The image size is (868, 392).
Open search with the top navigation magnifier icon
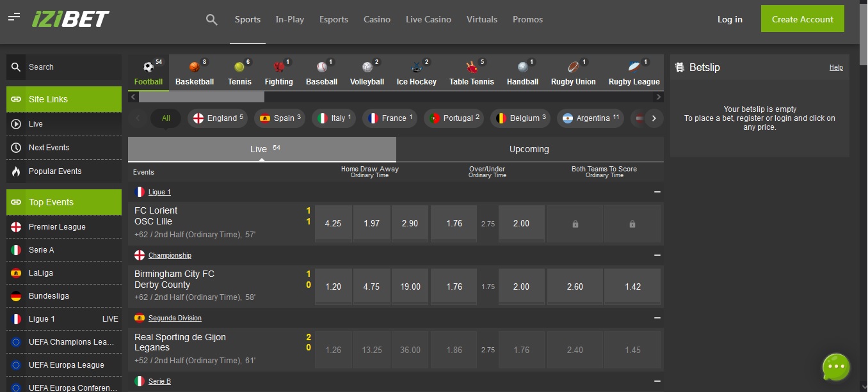[212, 20]
